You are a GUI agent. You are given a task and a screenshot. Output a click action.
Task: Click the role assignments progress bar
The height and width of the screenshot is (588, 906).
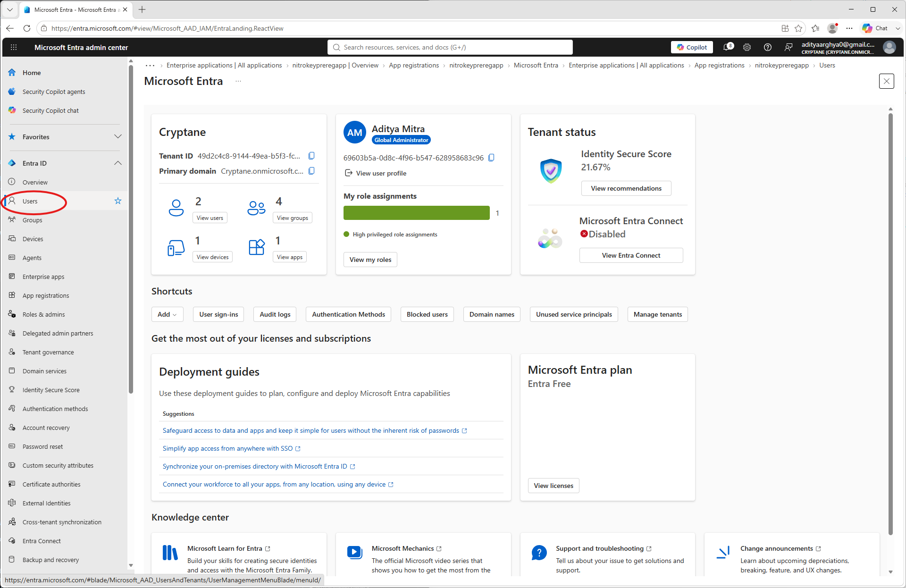coord(417,213)
